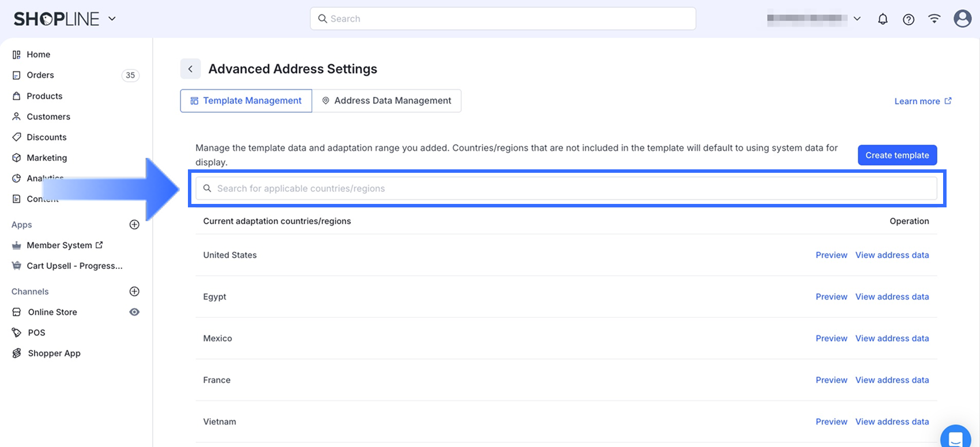Open the user profile avatar
The height and width of the screenshot is (447, 980).
coord(962,18)
